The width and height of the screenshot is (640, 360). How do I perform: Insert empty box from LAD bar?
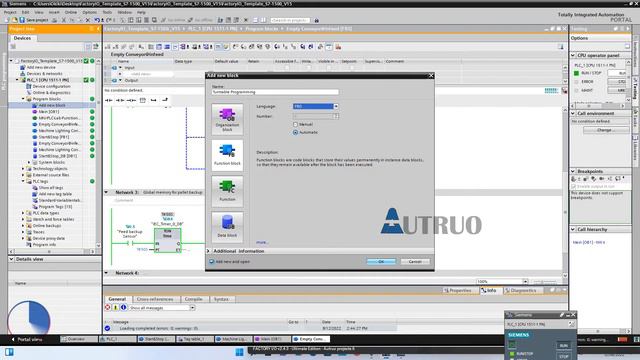pos(142,100)
